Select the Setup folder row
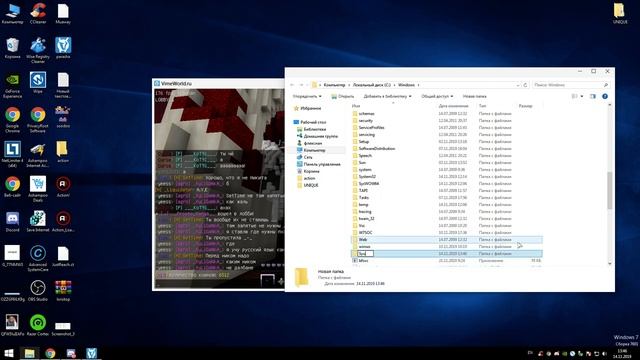 (x=447, y=142)
